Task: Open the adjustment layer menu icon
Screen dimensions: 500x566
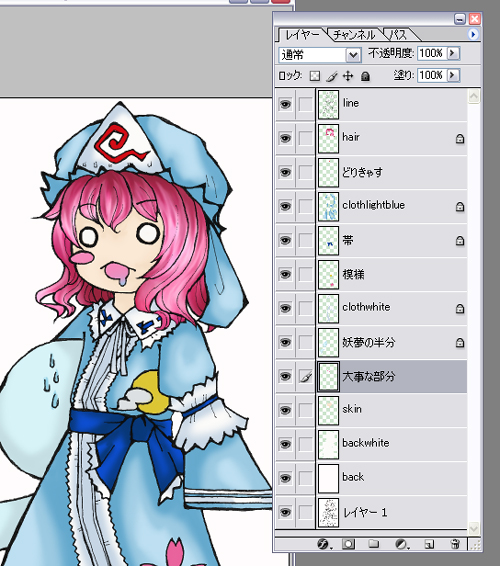Action: tap(401, 544)
